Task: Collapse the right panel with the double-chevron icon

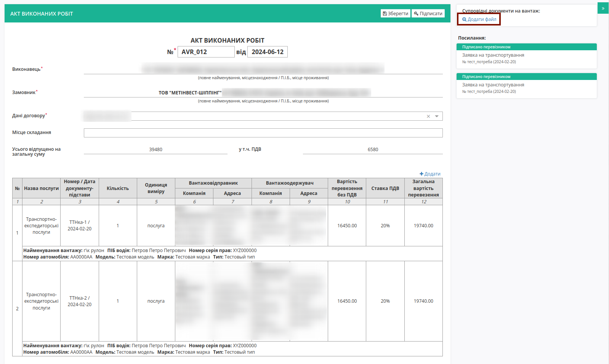Action: (603, 8)
